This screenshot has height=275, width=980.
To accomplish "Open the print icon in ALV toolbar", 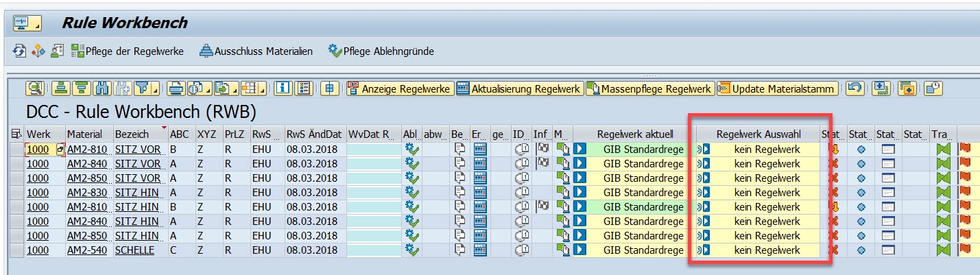I will [x=176, y=88].
